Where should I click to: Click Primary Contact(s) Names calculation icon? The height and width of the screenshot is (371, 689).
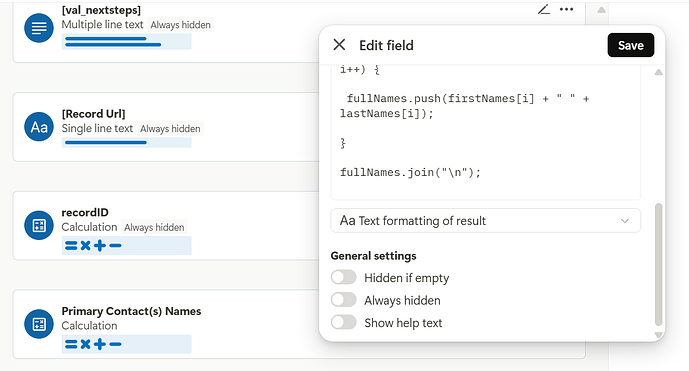[39, 324]
